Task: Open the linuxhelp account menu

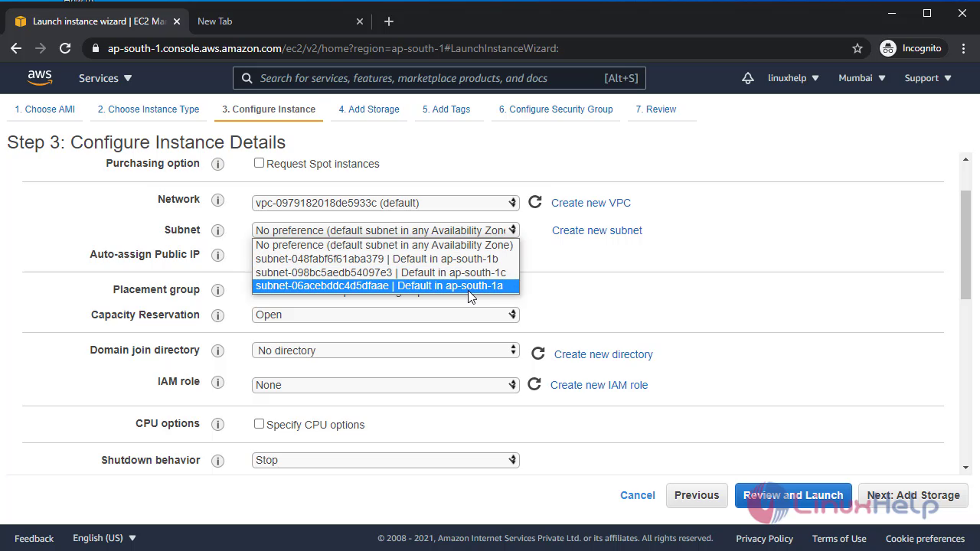Action: pyautogui.click(x=794, y=78)
